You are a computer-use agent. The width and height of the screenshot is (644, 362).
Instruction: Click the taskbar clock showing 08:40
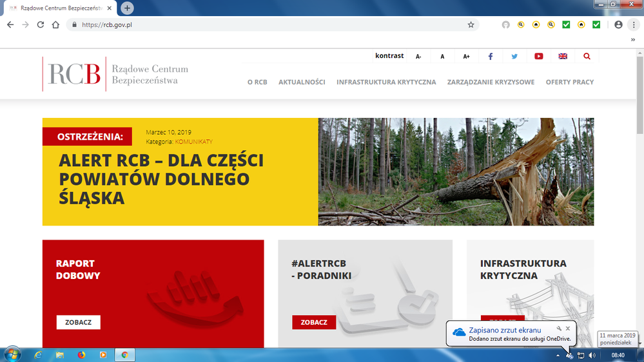[618, 356]
